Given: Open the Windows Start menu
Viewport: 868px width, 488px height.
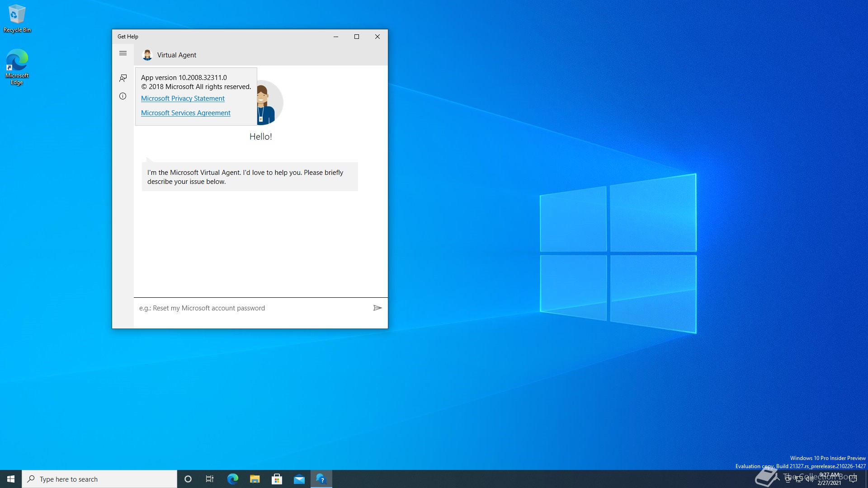Looking at the screenshot, I should (x=11, y=479).
